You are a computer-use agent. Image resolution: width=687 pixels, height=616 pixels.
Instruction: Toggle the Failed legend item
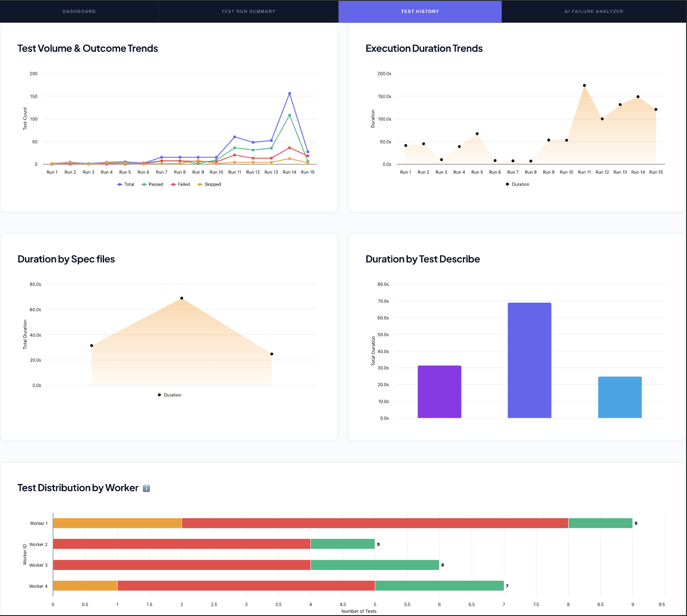click(180, 184)
